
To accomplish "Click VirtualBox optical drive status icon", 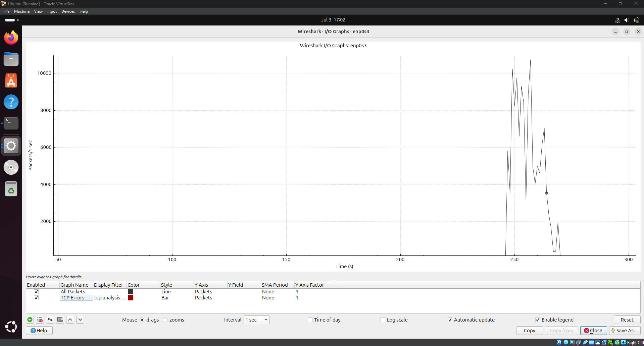I will [x=566, y=342].
